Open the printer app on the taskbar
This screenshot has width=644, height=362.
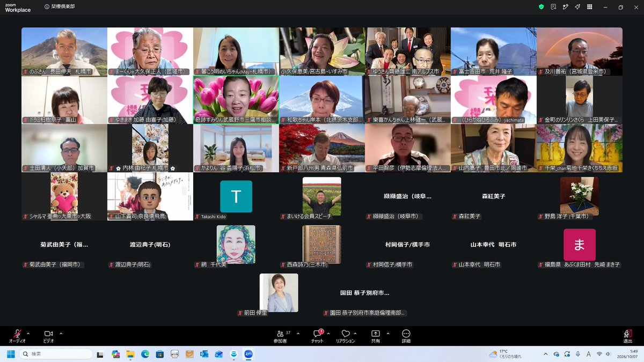tap(174, 354)
